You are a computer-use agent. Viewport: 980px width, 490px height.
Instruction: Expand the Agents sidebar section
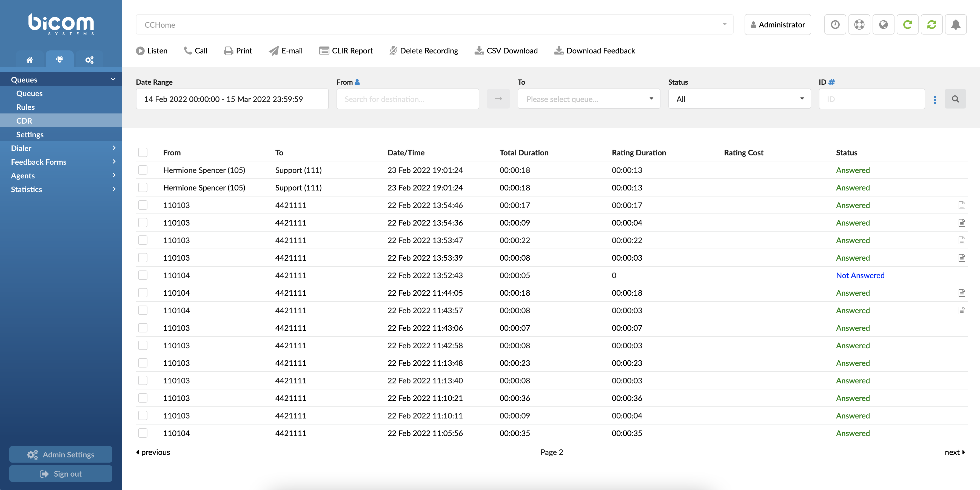[x=61, y=175]
